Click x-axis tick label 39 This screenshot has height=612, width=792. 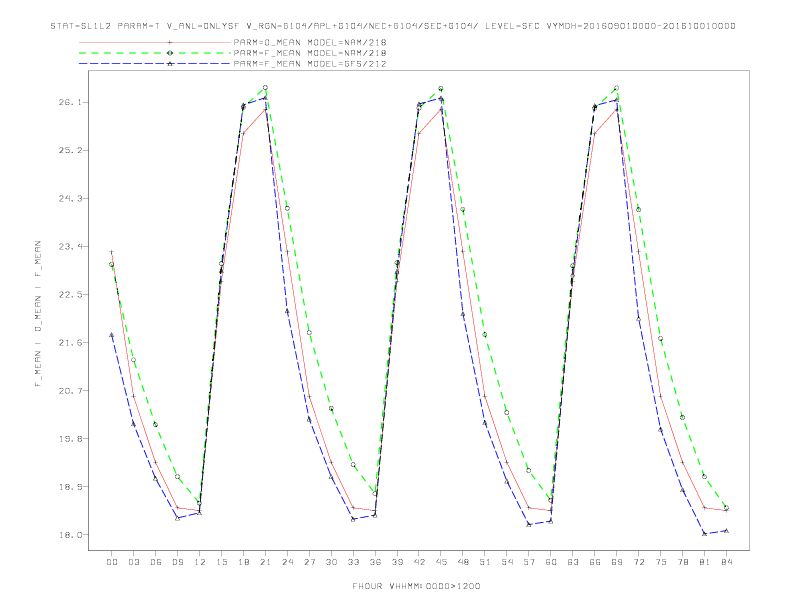(397, 562)
